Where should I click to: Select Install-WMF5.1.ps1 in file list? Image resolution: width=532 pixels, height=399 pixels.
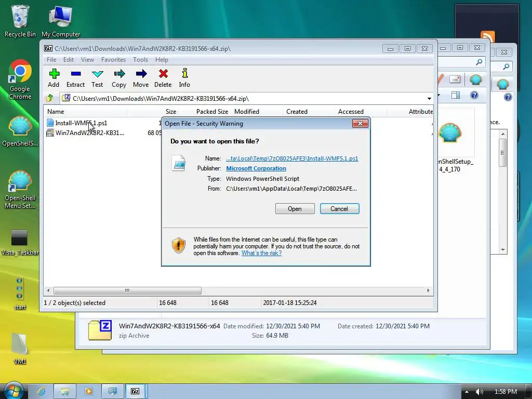[82, 123]
